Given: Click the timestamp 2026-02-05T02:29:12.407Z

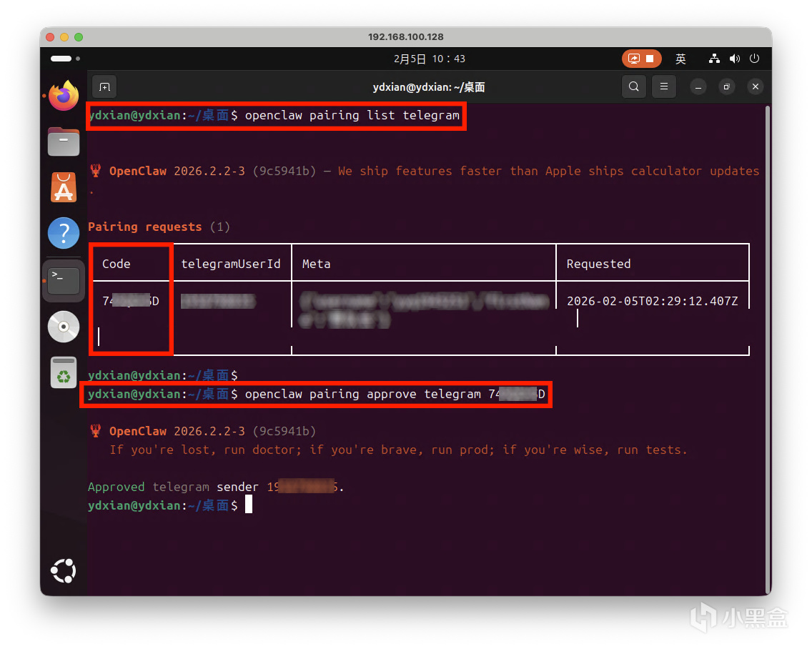Looking at the screenshot, I should pyautogui.click(x=653, y=301).
